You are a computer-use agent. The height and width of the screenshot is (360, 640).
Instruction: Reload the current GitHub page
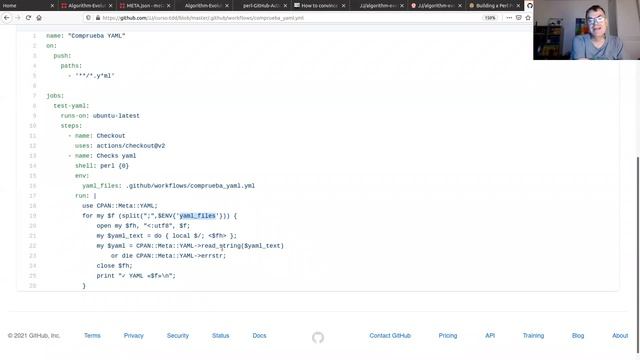(x=28, y=18)
